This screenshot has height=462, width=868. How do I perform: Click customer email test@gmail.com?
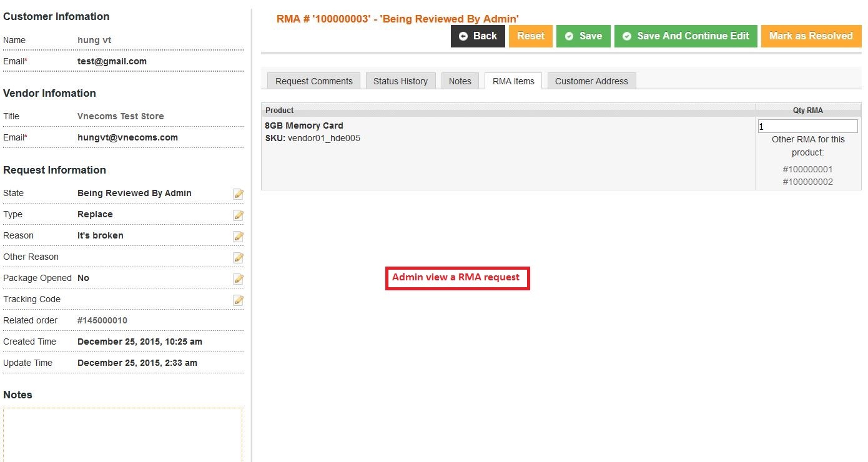tap(112, 61)
